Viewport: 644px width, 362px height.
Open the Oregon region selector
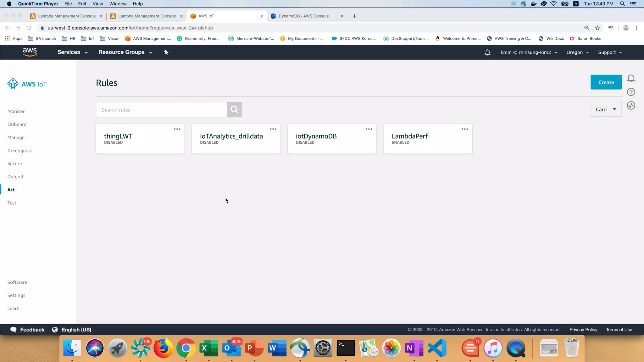[577, 52]
